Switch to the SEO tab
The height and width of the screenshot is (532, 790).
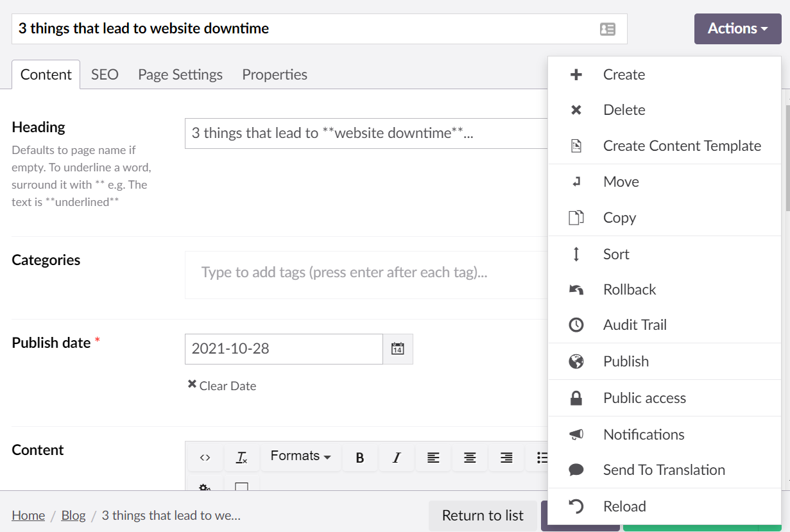(104, 74)
